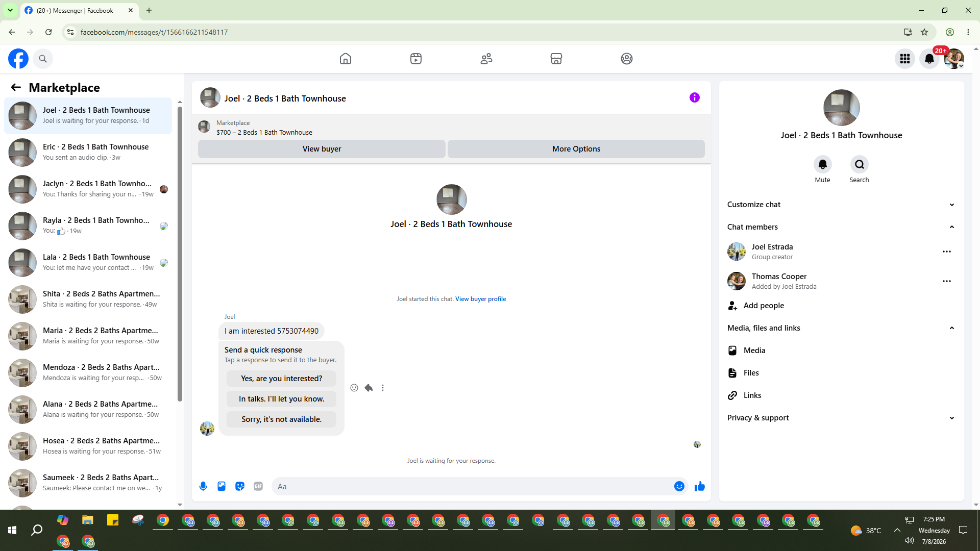
Task: Open the Friends icon in the top bar
Action: 486,59
